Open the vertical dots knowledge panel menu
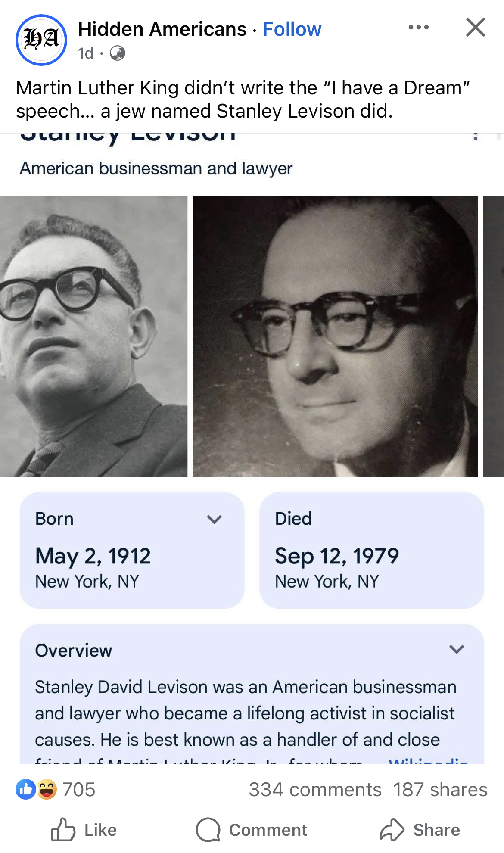The height and width of the screenshot is (853, 504). tap(475, 136)
